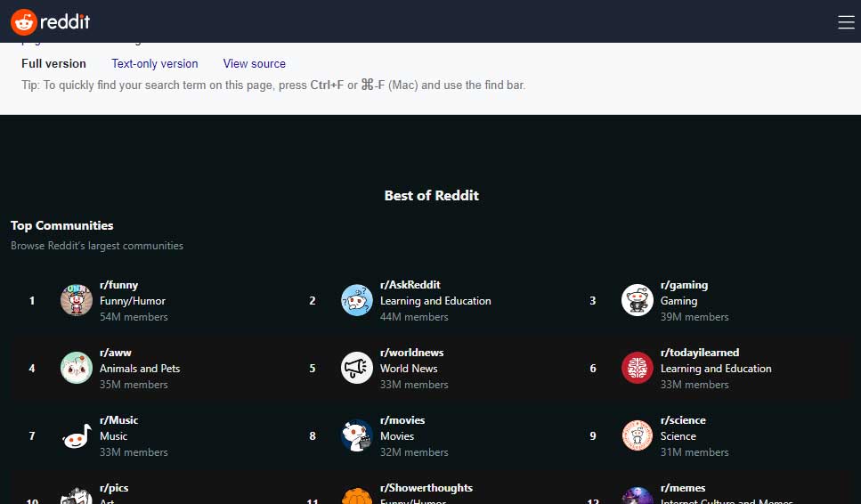Image resolution: width=861 pixels, height=504 pixels.
Task: Open the r/Music community link
Action: click(118, 420)
